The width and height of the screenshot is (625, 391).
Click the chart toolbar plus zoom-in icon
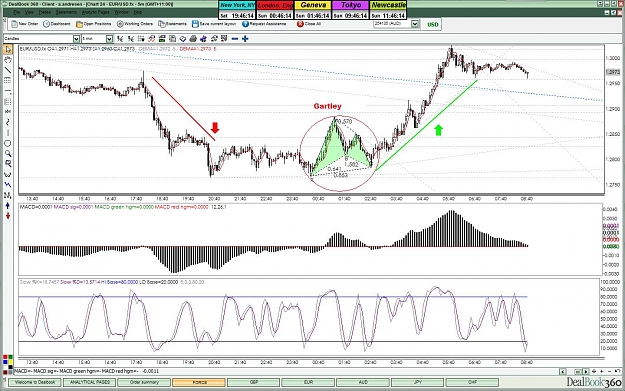[x=245, y=39]
